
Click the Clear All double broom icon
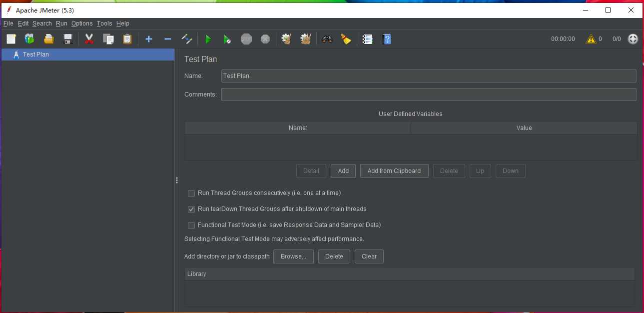(x=306, y=39)
